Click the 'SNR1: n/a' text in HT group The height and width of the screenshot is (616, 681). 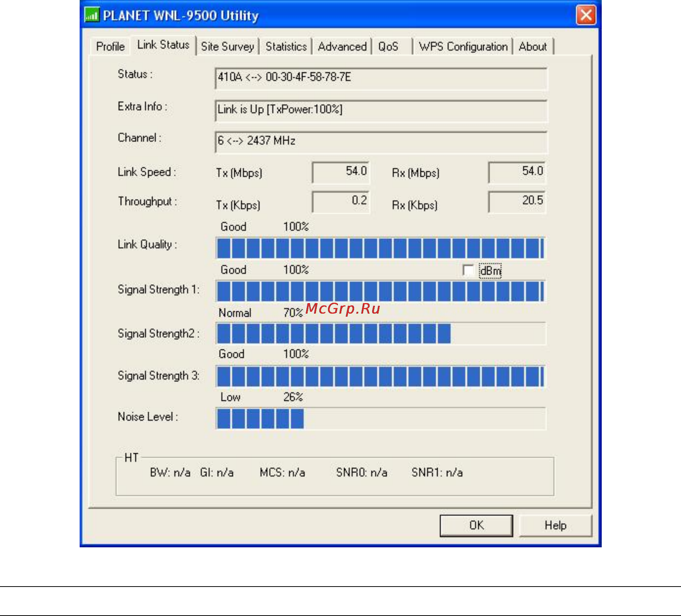(437, 473)
